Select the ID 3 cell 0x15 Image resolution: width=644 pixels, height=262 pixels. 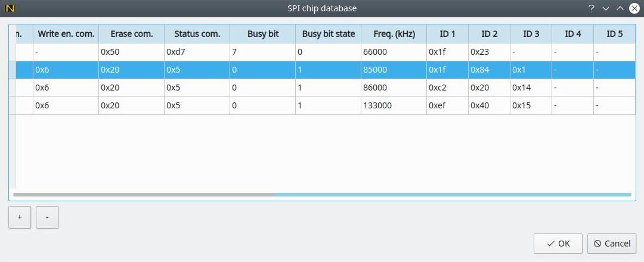coord(531,105)
